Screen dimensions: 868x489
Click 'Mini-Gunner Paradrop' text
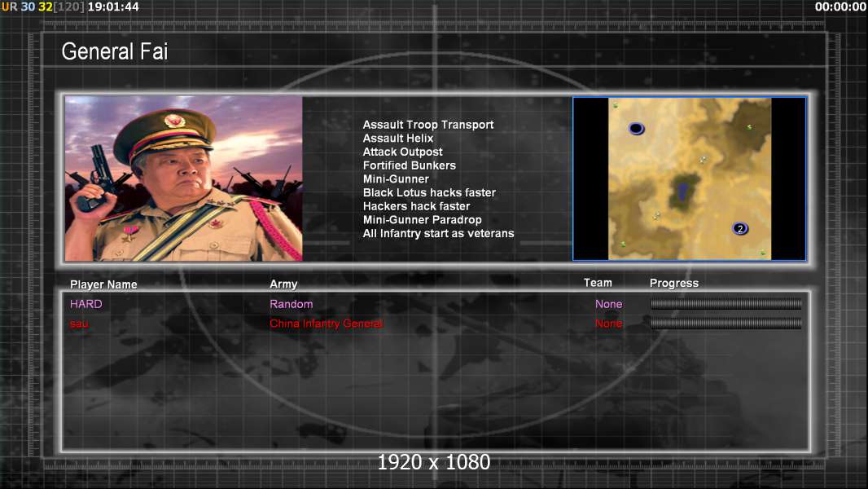point(422,220)
